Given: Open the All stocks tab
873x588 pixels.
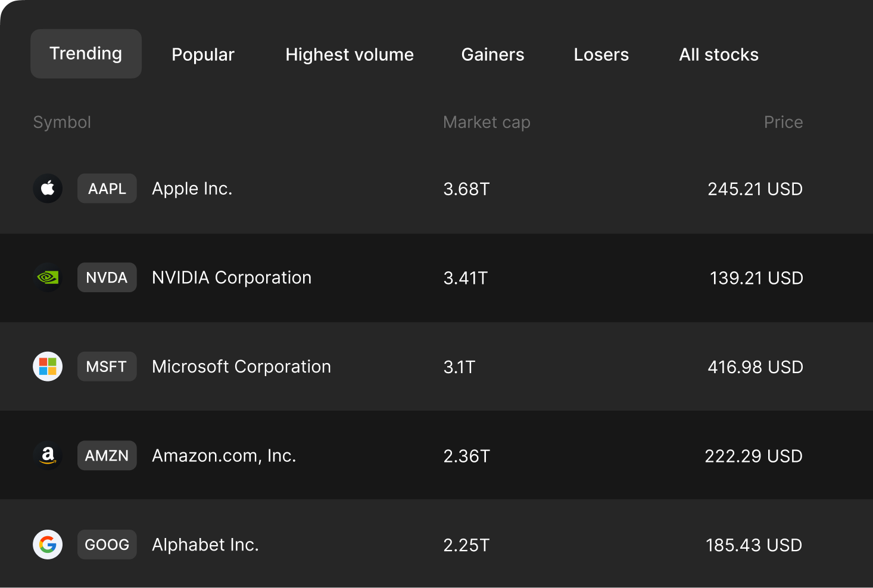Looking at the screenshot, I should (x=719, y=55).
